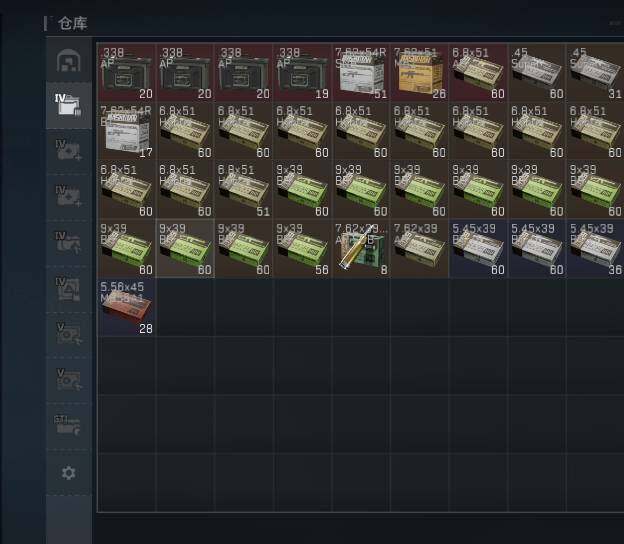Open the main stash container tab
This screenshot has height=544, width=624.
[x=69, y=60]
